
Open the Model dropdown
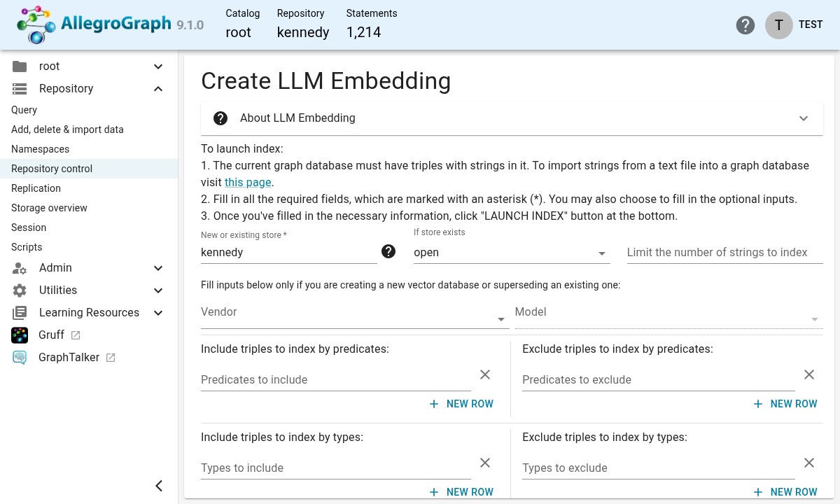(x=668, y=314)
